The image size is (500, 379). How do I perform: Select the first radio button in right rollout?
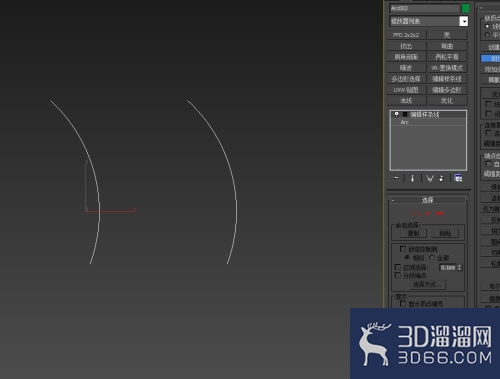487,26
